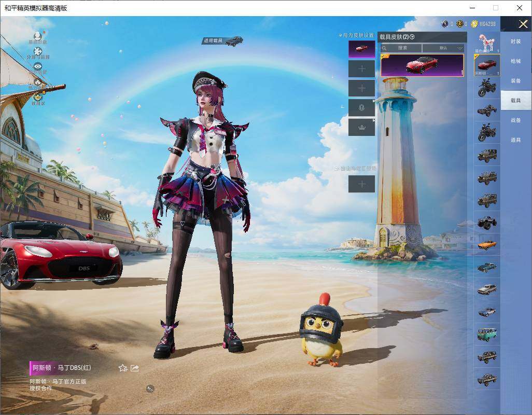
Task: Click the 分解与拆解 puzzle icon
Action: coord(38,51)
